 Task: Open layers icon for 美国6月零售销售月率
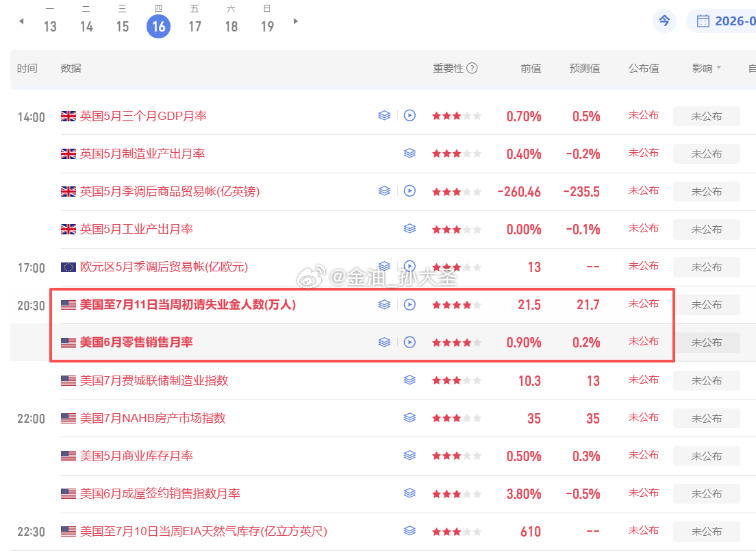point(384,342)
